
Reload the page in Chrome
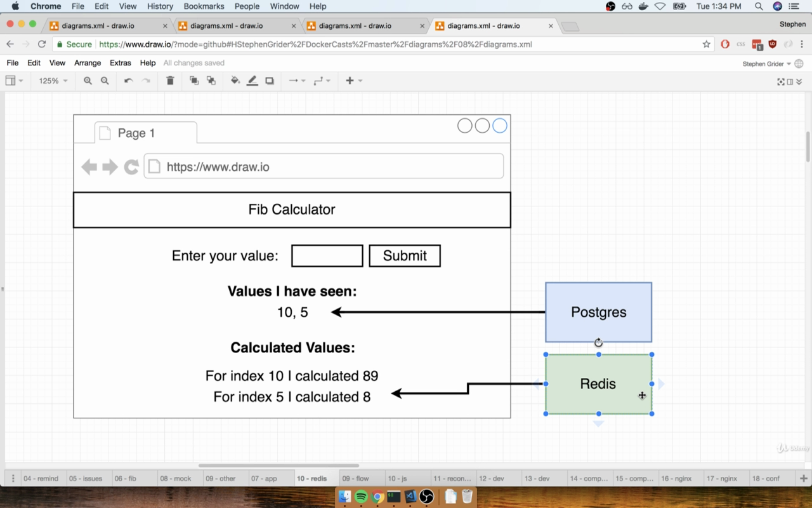tap(42, 44)
